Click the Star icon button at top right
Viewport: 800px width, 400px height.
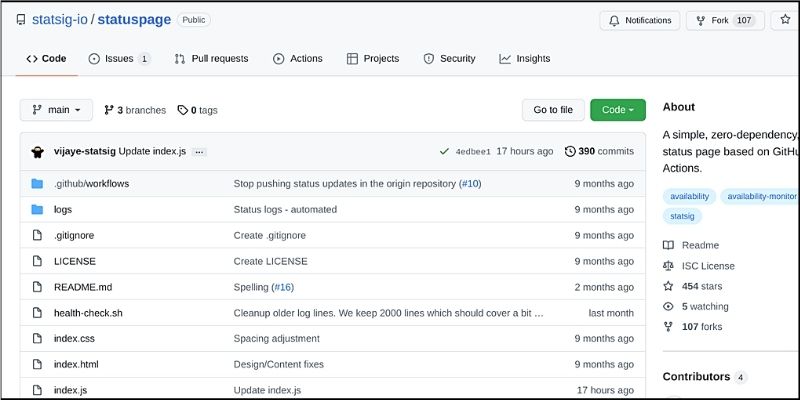785,20
